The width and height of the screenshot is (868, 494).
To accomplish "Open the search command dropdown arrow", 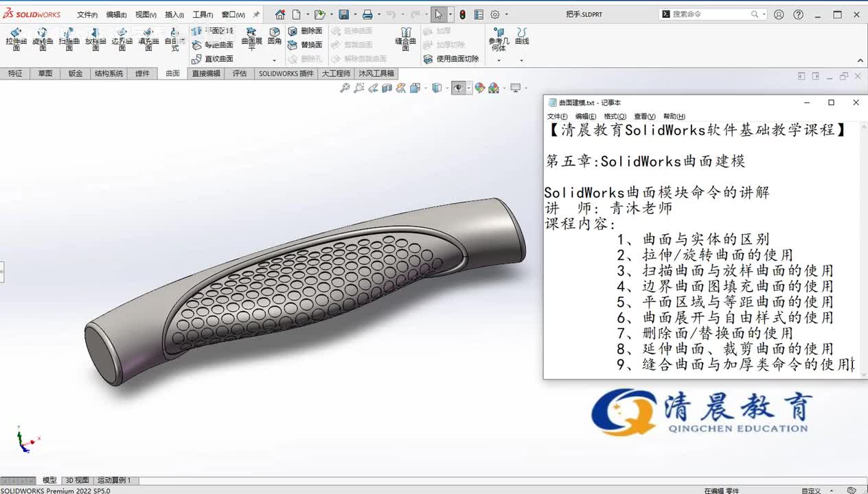I will [x=764, y=14].
